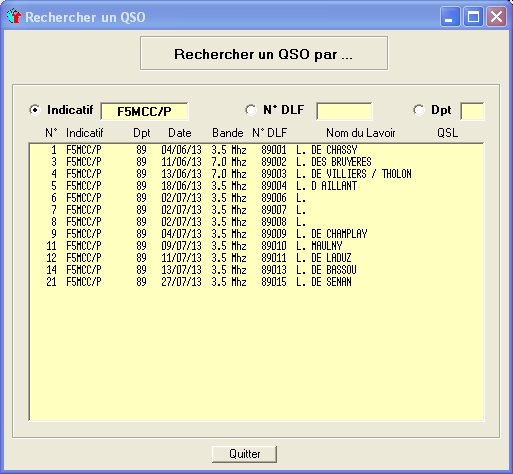The image size is (513, 474).
Task: Select the Dpt radio button
Action: pyautogui.click(x=419, y=110)
